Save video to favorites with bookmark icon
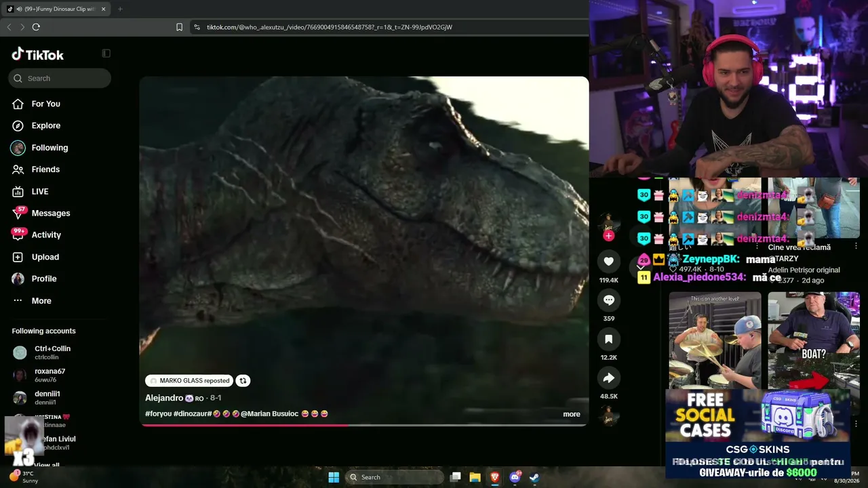Screen dimensions: 868x488 608,339
